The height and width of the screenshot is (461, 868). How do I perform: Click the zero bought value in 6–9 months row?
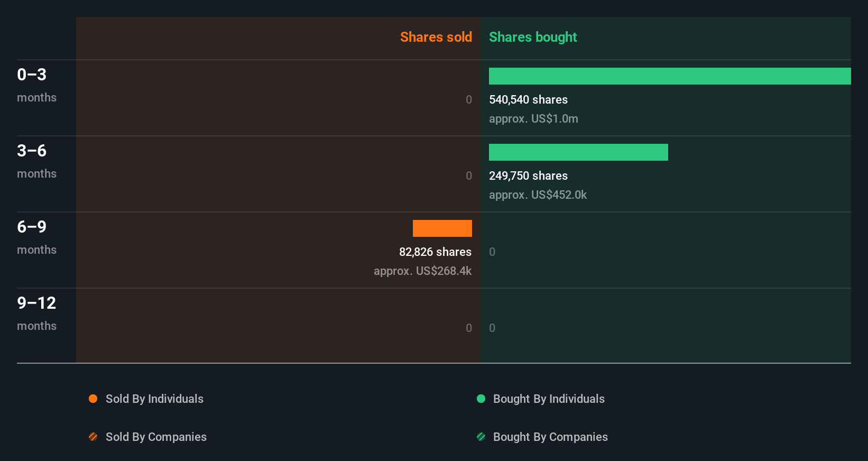(x=492, y=252)
